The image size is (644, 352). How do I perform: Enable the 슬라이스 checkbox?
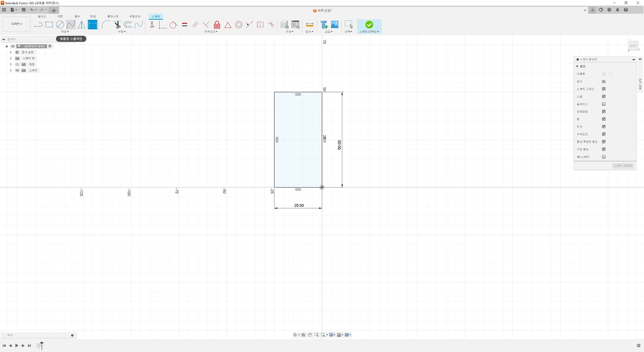(x=604, y=104)
